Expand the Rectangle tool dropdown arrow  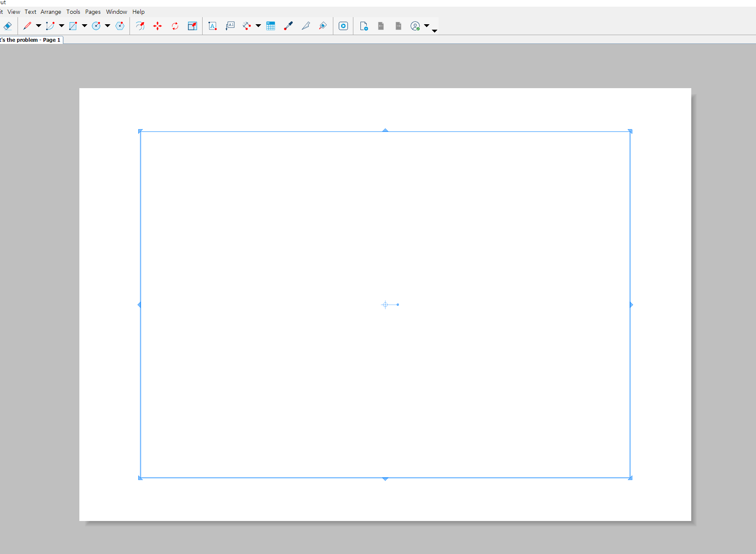(84, 26)
